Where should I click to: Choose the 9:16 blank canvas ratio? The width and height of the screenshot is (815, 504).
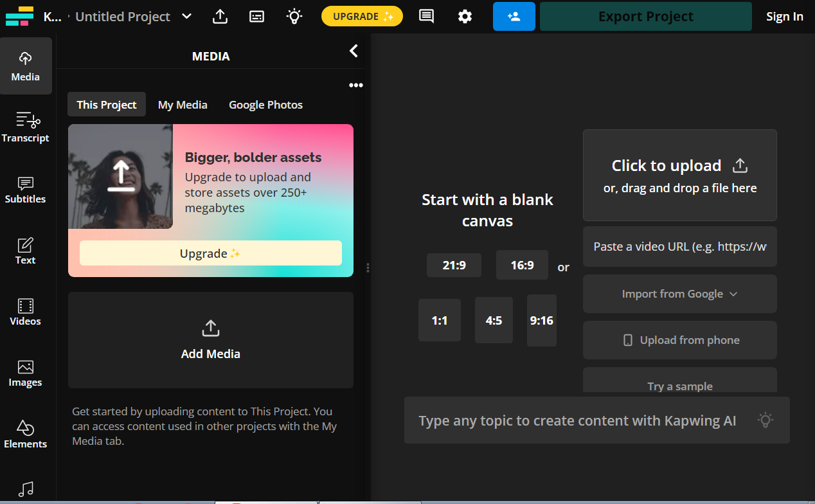(541, 320)
